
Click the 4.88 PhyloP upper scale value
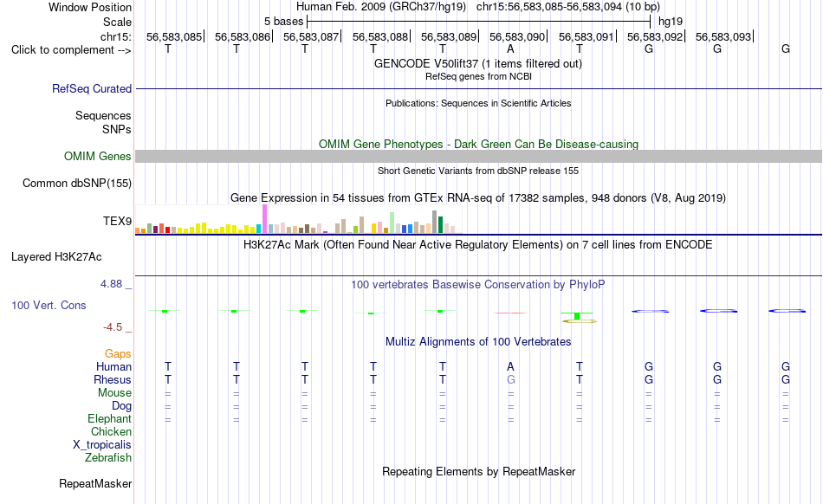click(x=111, y=284)
